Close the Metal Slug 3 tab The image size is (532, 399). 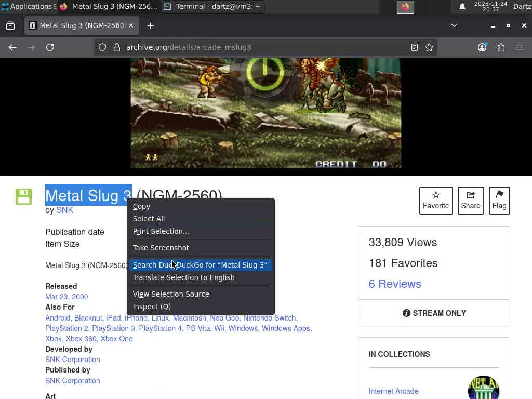[131, 25]
